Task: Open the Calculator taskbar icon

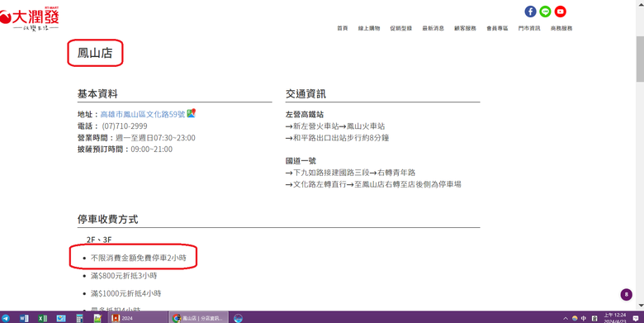Action: (x=79, y=318)
